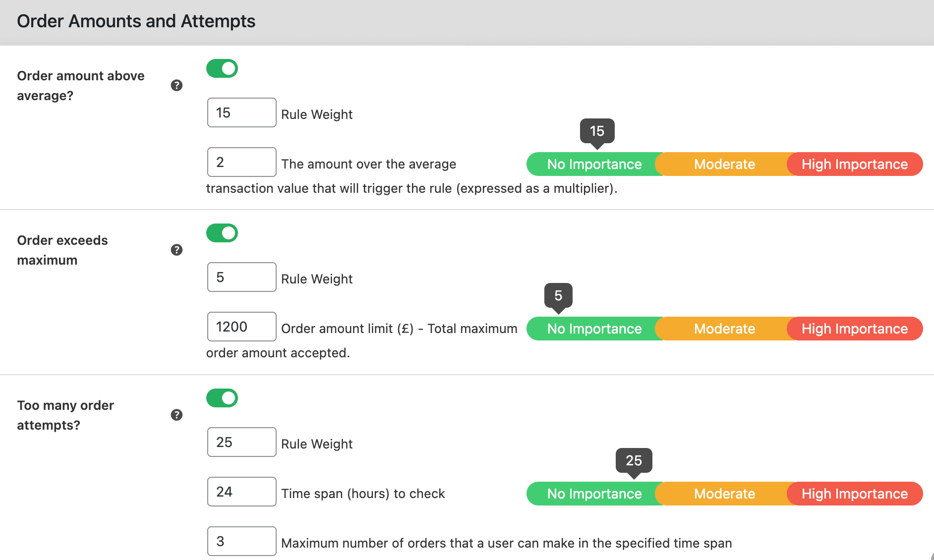934x560 pixels.
Task: Select Rule Weight field showing 25
Action: [x=242, y=442]
